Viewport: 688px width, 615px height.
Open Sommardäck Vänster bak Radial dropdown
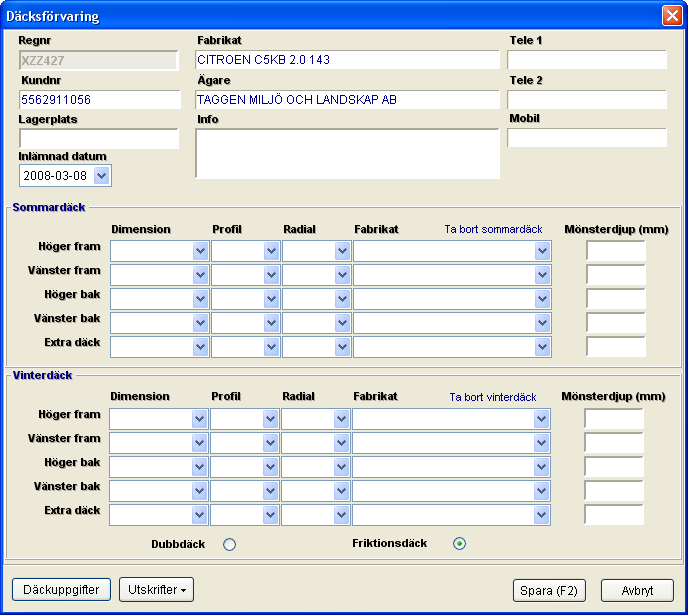click(342, 323)
